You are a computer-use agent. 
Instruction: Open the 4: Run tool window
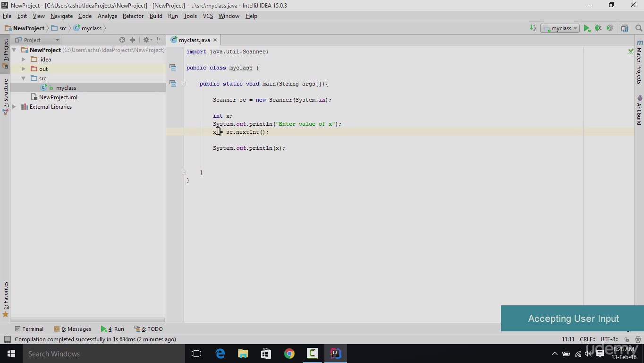tap(112, 329)
